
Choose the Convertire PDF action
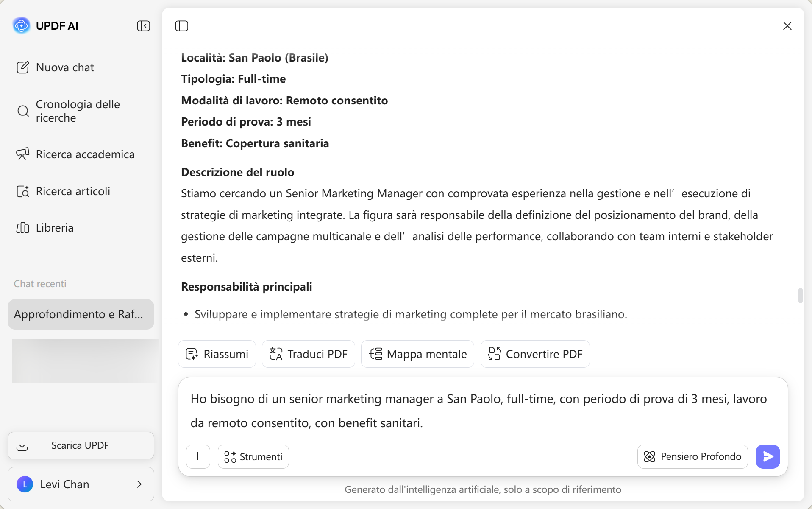pos(535,354)
